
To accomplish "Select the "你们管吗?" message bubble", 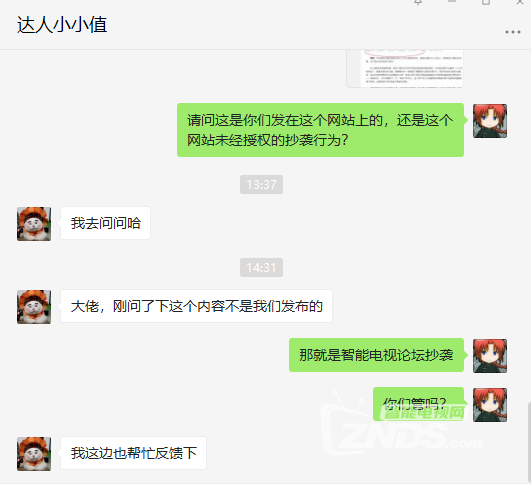I will pos(418,404).
